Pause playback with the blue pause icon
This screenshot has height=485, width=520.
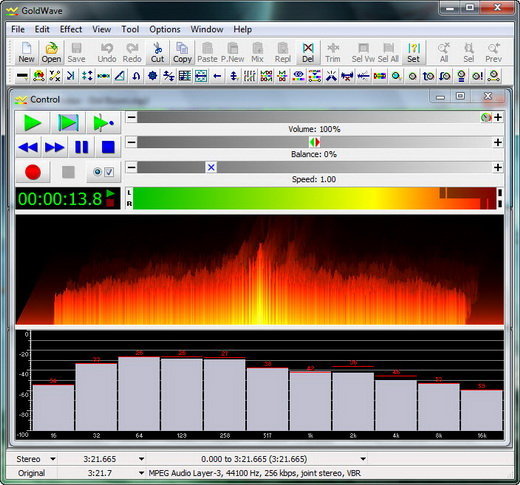[82, 147]
